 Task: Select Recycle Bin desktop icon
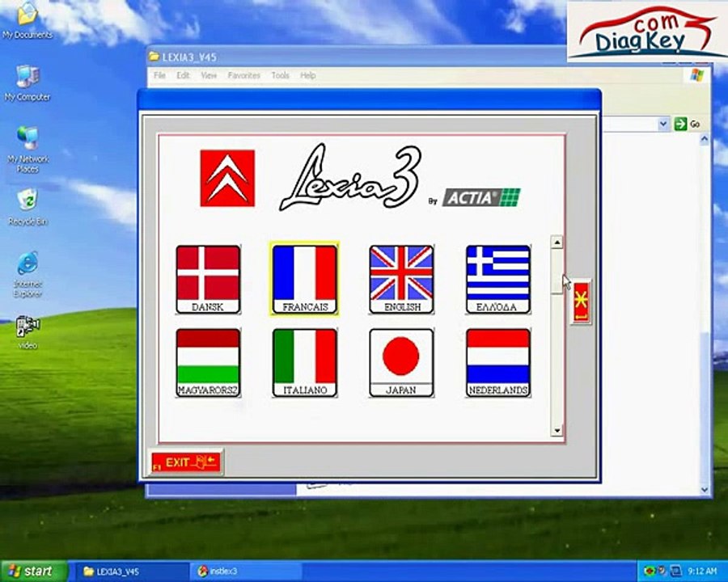click(x=28, y=207)
